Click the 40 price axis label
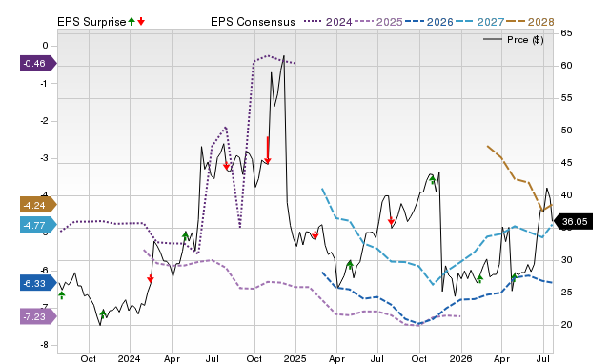Screen dimensions: 610x364 tap(566, 194)
